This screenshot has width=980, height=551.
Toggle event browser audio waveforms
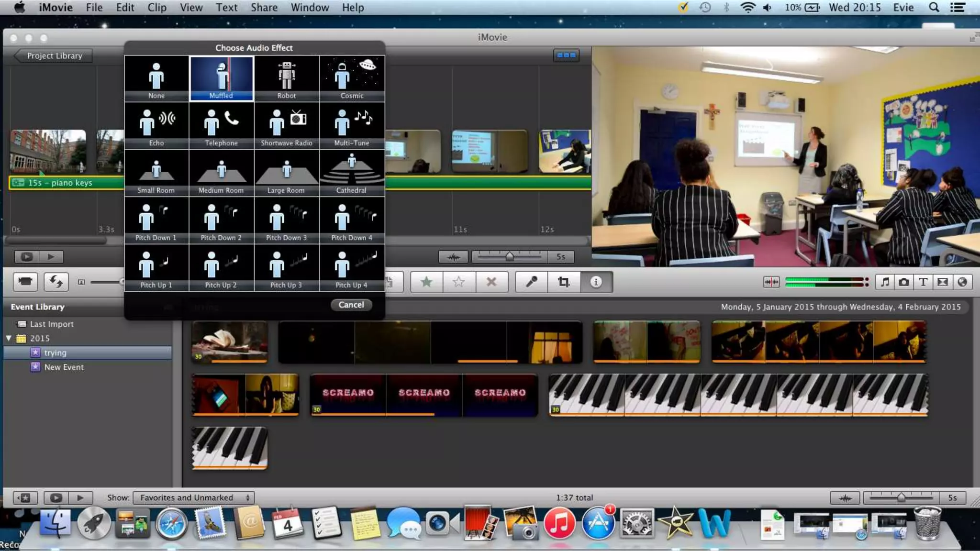[x=845, y=498]
